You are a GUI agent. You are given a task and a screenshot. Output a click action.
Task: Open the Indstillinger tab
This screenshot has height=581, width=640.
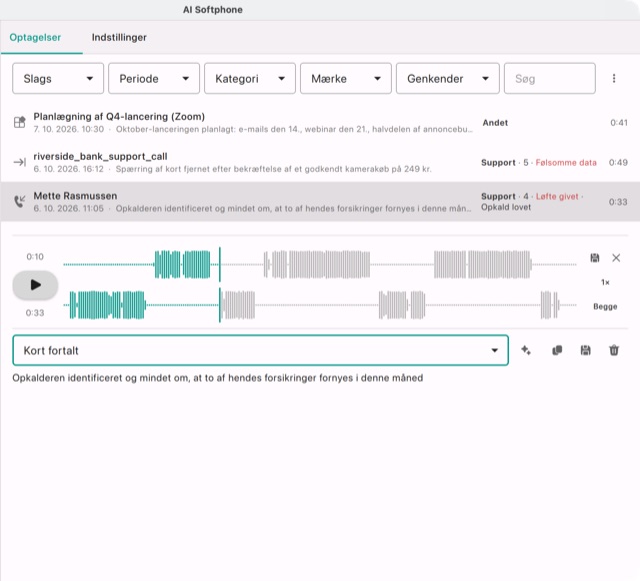(119, 38)
